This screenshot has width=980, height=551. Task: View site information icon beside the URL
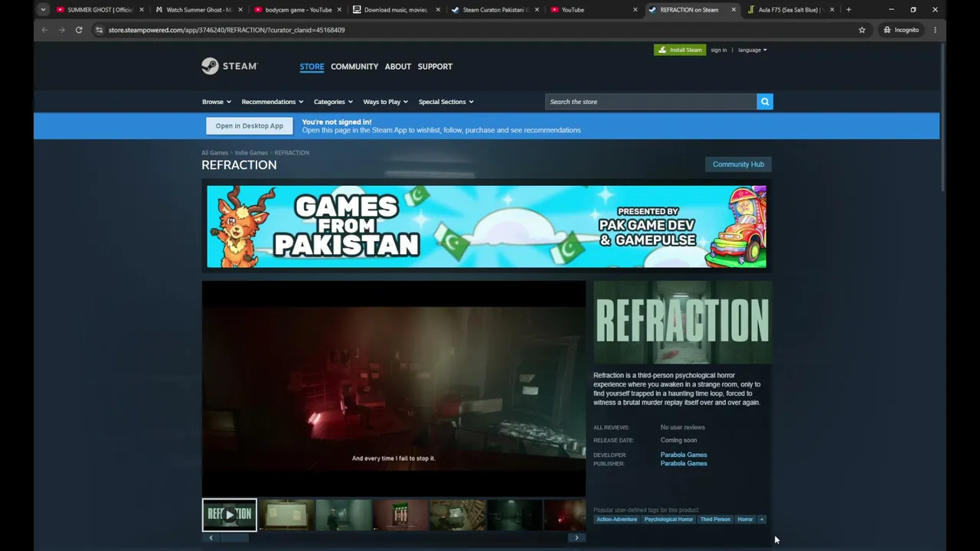(x=99, y=30)
